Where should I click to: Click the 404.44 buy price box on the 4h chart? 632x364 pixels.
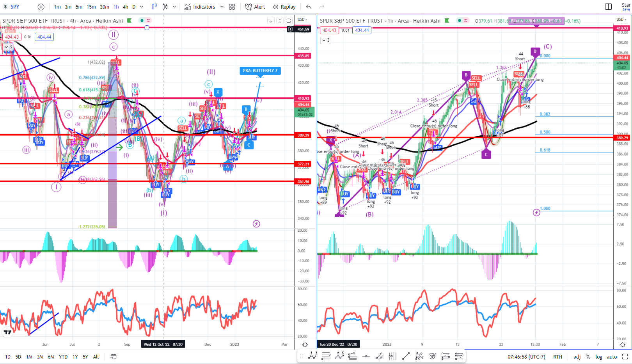(44, 37)
